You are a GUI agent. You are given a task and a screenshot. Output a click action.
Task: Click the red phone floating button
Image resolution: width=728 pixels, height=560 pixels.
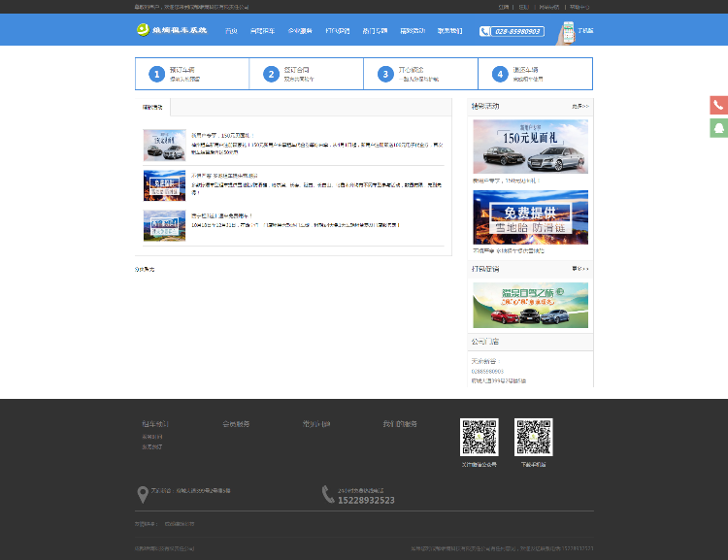tap(718, 105)
